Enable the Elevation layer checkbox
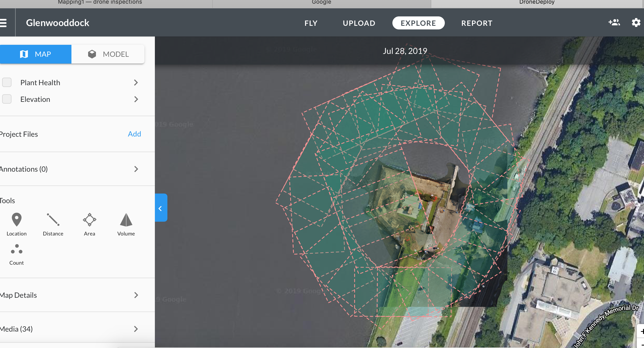The image size is (644, 348). [7, 99]
